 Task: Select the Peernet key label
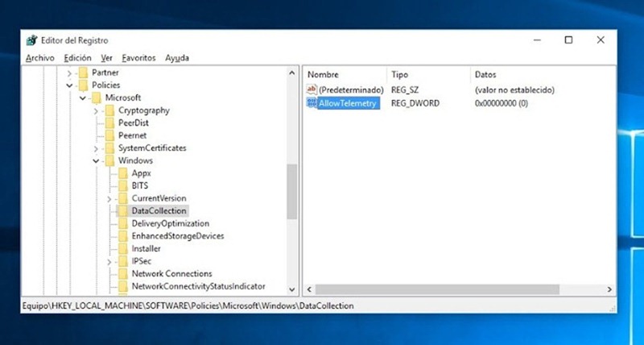pyautogui.click(x=132, y=135)
